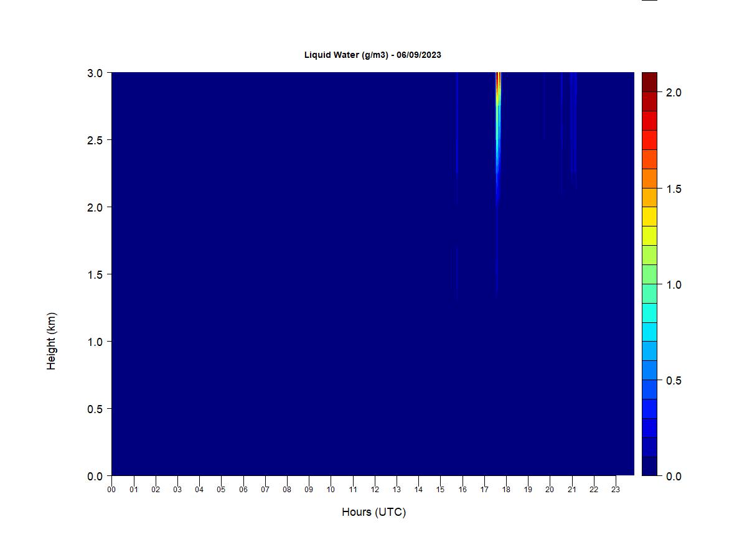Image resolution: width=747 pixels, height=560 pixels.
Task: Click the plot title 'Liquid Water (g/m3) - 06/09/2023'
Action: point(372,55)
